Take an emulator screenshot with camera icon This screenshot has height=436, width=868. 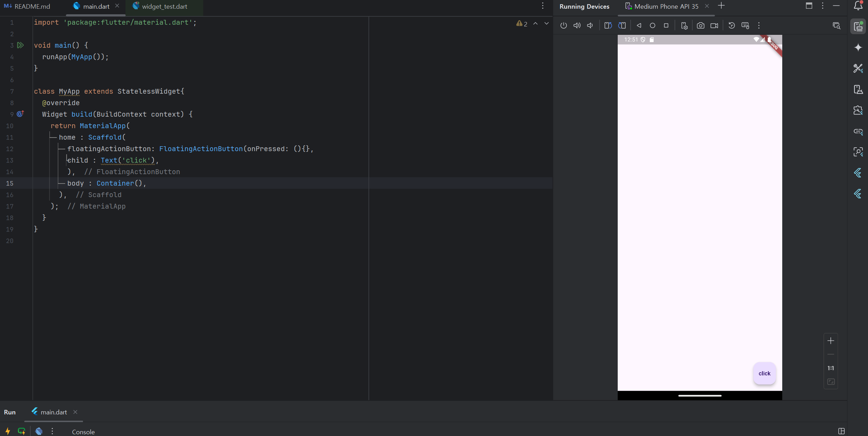(x=700, y=25)
